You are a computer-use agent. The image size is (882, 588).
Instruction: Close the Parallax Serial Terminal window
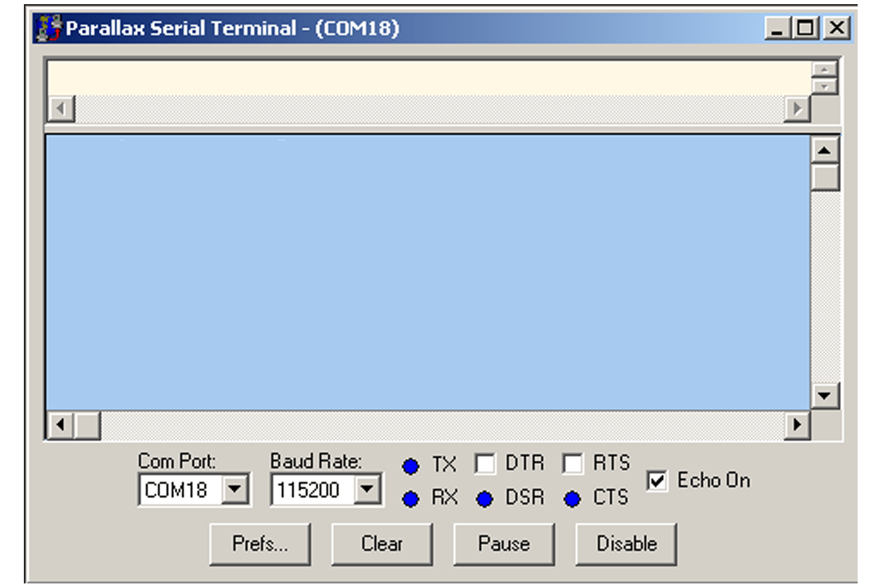tap(837, 28)
